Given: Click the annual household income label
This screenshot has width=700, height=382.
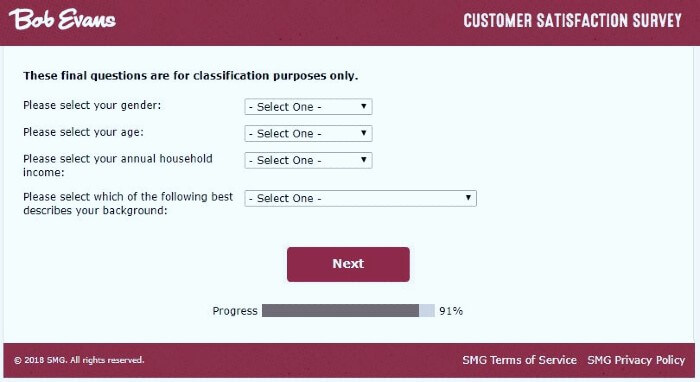Looking at the screenshot, I should click(x=118, y=166).
